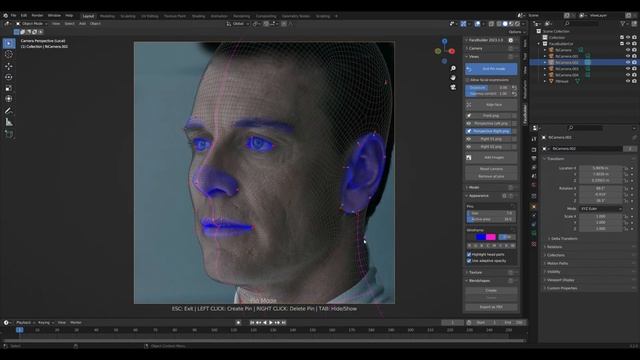The height and width of the screenshot is (360, 640).
Task: Click the Remove all pins button
Action: pos(491,176)
